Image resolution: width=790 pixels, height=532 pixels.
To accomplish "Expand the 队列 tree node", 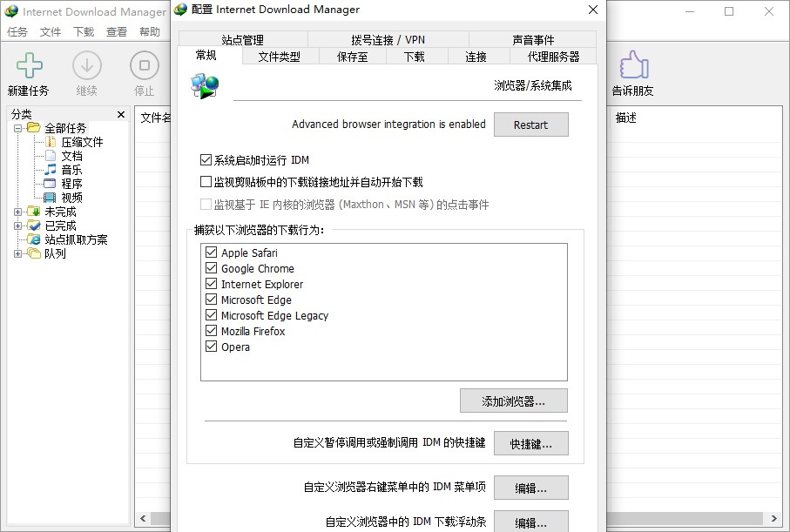I will coord(16,253).
